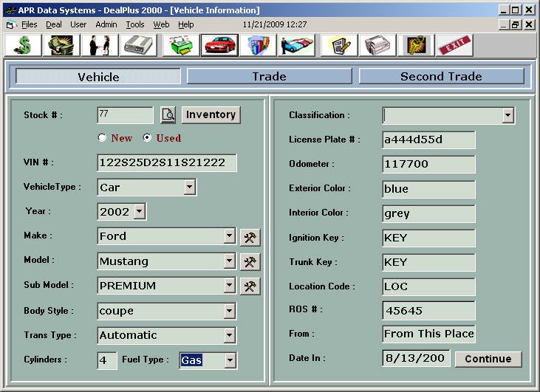Click the Odometer input field
Viewport: 540px width, 392px height.
tap(428, 165)
